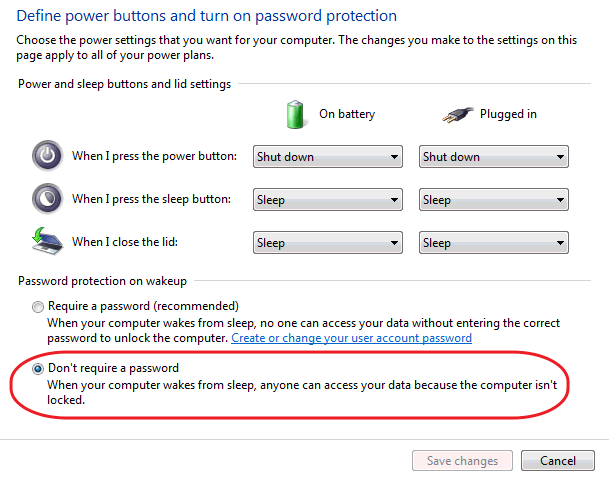The image size is (609, 479).
Task: Open power button Plugged in dropdown
Action: pyautogui.click(x=493, y=157)
